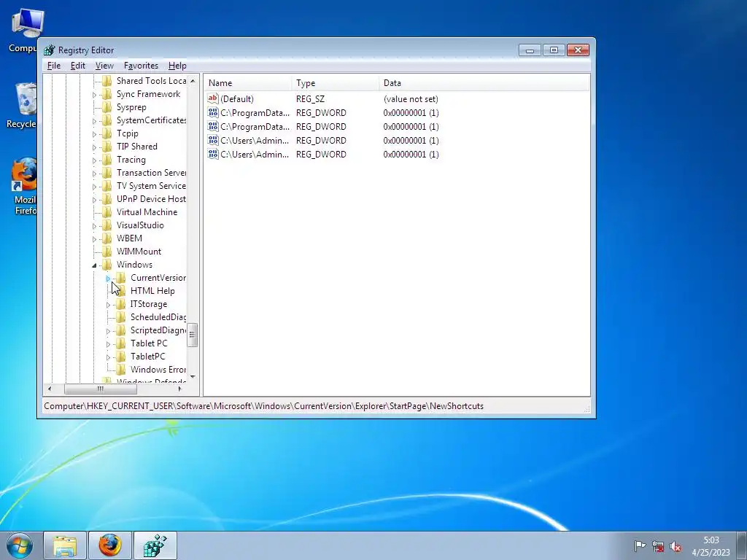Expand the TIP Shared key
Image resolution: width=747 pixels, height=560 pixels.
pyautogui.click(x=94, y=147)
